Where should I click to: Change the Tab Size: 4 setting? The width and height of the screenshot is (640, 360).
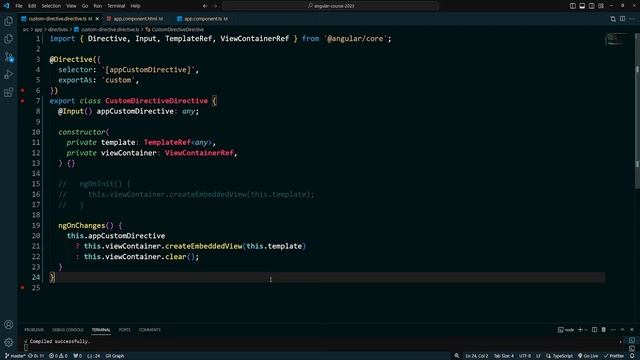[x=504, y=356]
